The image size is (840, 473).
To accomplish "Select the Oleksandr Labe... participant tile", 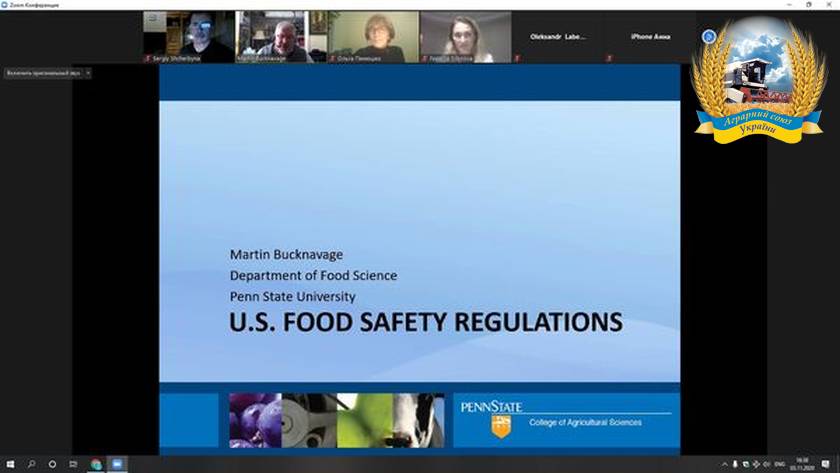I will [558, 36].
